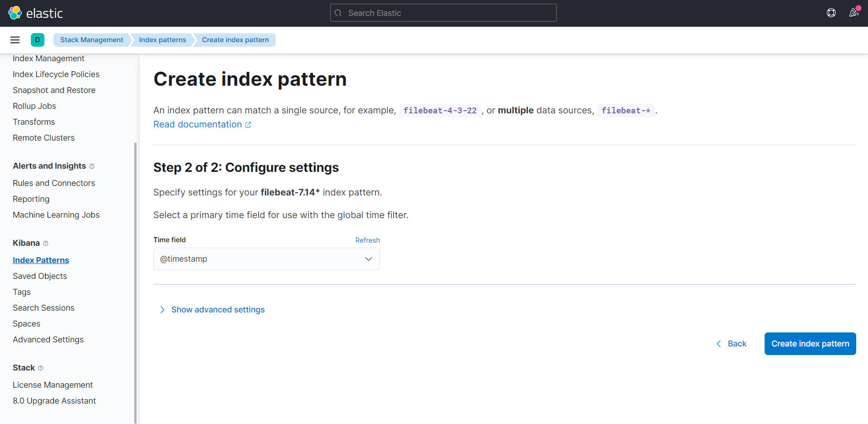This screenshot has height=424, width=868.
Task: Click the Create index pattern button
Action: point(810,344)
